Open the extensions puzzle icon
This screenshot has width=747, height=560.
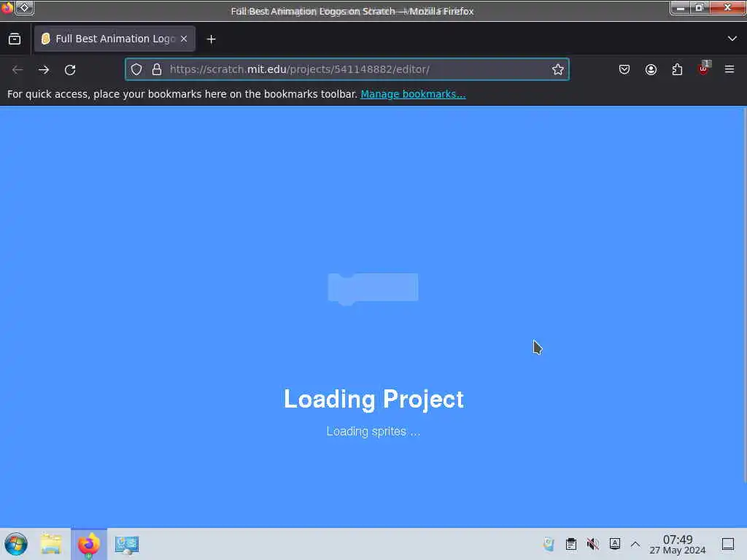tap(677, 69)
